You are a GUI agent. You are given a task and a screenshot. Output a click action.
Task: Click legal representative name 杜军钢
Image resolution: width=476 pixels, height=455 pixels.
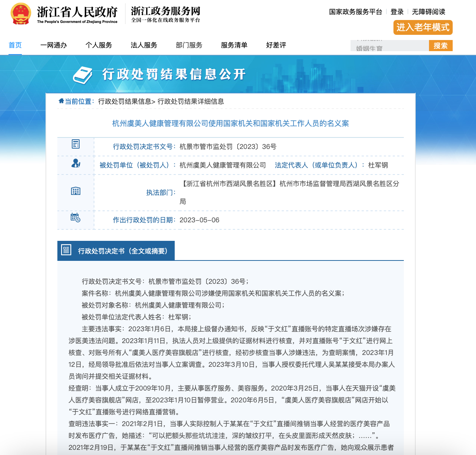378,165
